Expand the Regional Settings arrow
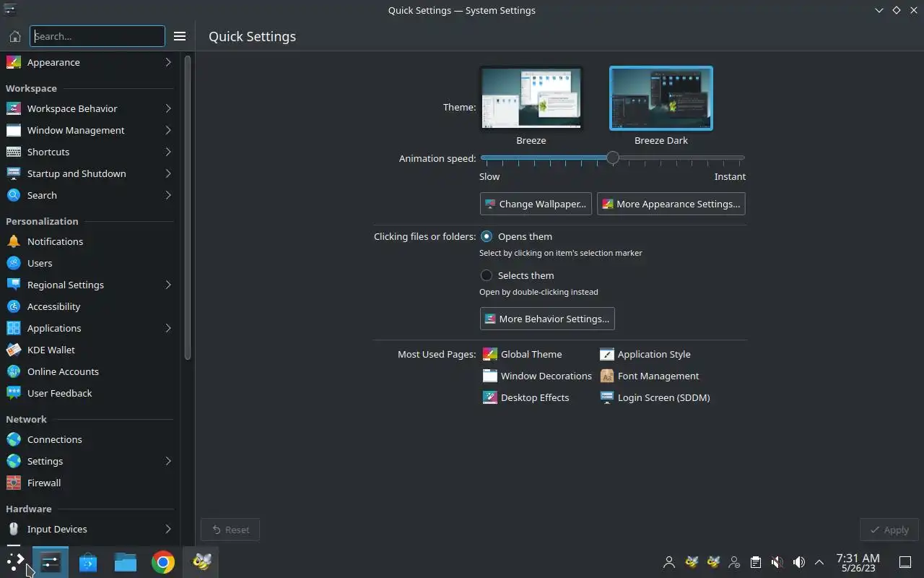Image resolution: width=924 pixels, height=578 pixels. 167,285
